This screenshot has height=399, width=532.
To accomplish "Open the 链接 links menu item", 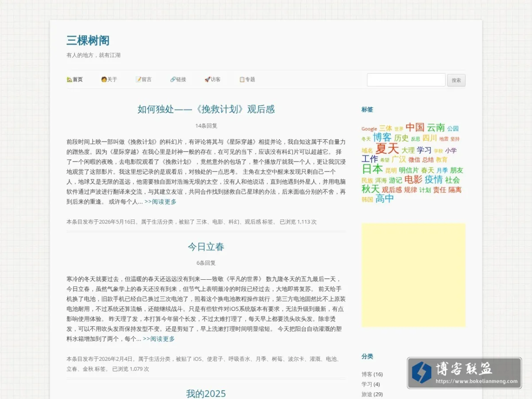I will 178,79.
